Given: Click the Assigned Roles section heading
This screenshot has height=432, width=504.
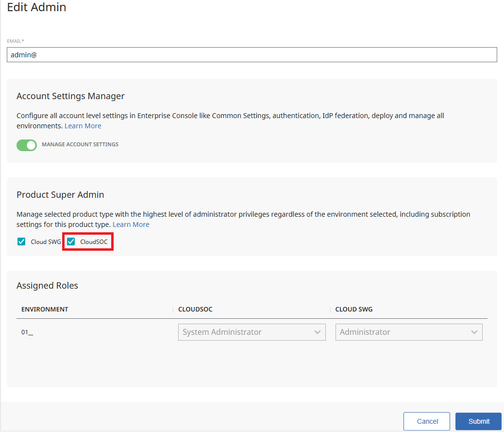Looking at the screenshot, I should point(47,286).
